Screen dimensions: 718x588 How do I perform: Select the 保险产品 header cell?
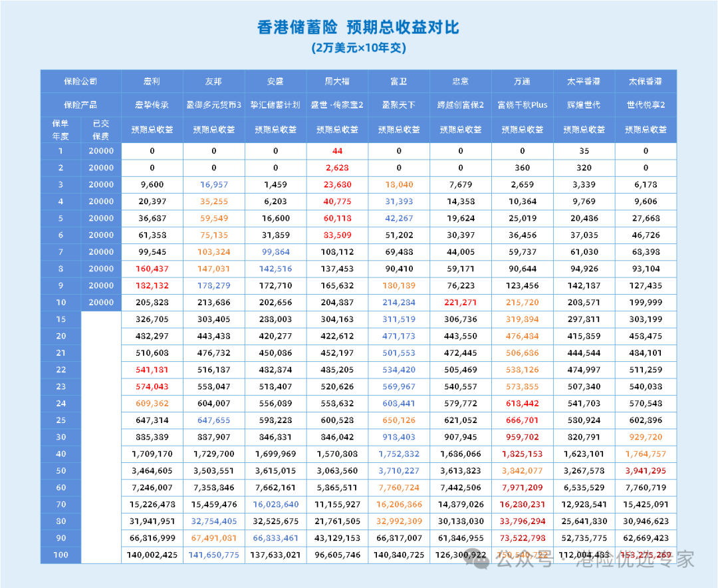[80, 104]
